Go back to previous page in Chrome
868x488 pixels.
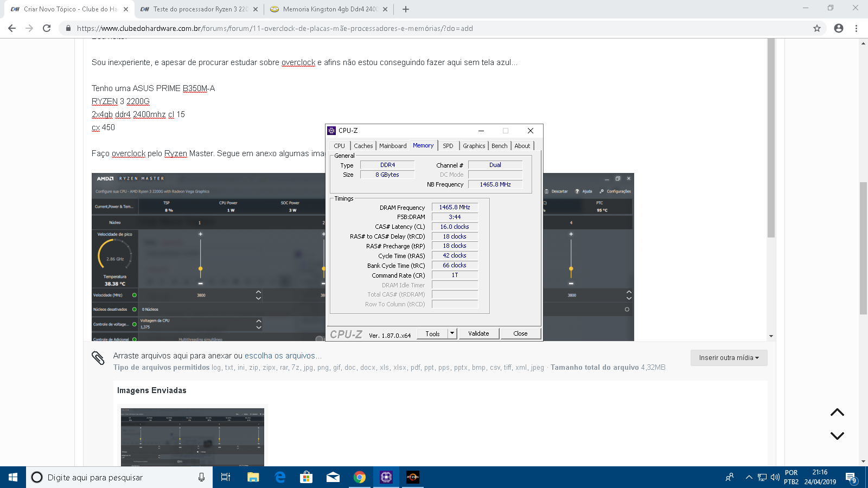point(12,28)
